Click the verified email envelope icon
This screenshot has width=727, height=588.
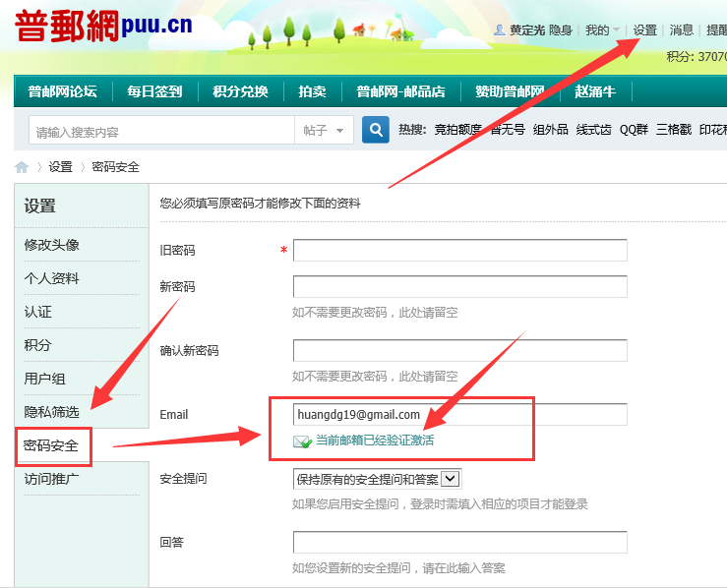302,441
